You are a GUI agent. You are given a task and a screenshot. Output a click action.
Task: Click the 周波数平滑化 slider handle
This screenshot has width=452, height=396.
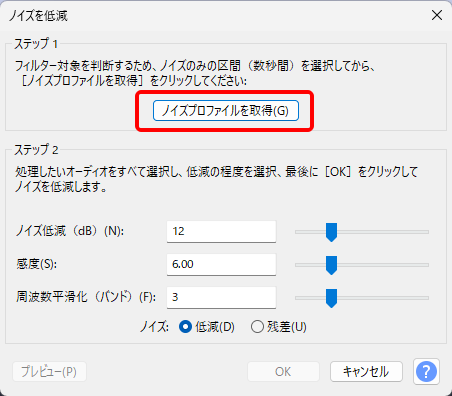(331, 298)
